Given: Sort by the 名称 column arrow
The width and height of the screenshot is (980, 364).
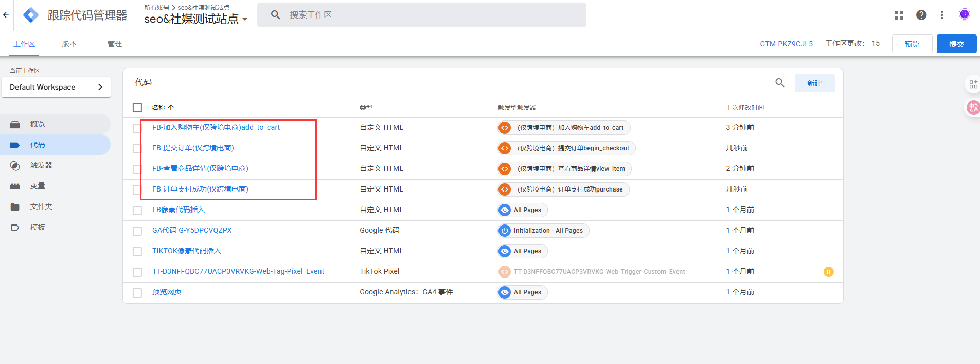Looking at the screenshot, I should click(x=171, y=107).
